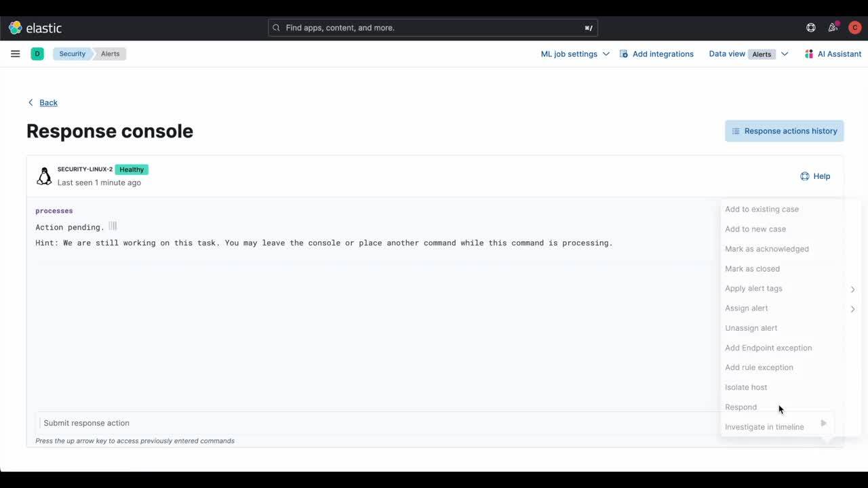Image resolution: width=868 pixels, height=488 pixels.
Task: Open the newsfeed notifications icon
Action: [833, 28]
